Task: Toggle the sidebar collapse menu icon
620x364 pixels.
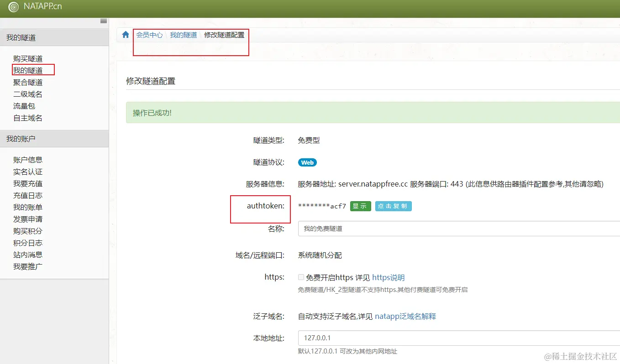Action: [104, 21]
